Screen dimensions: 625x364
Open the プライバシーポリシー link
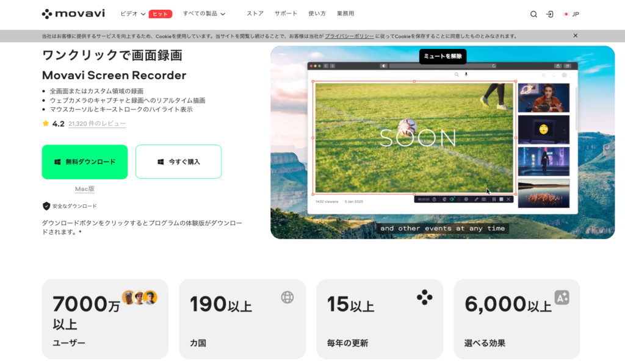(x=349, y=36)
